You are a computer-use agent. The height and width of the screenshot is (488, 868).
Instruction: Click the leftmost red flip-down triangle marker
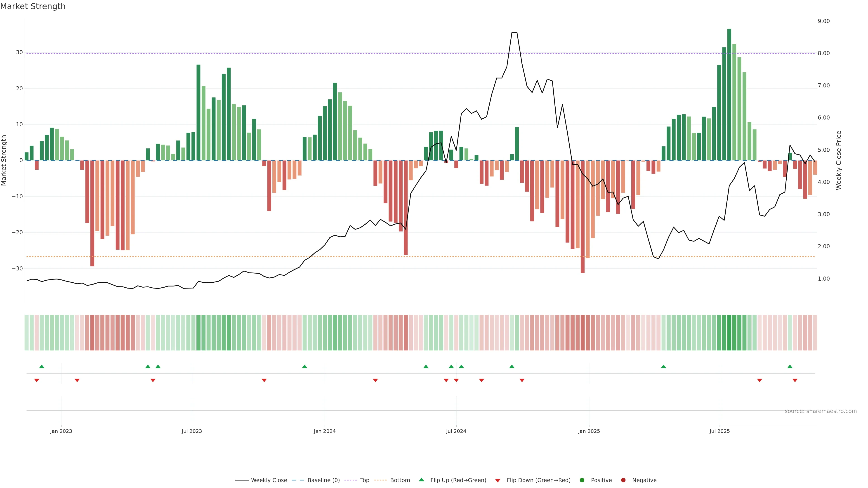point(37,380)
